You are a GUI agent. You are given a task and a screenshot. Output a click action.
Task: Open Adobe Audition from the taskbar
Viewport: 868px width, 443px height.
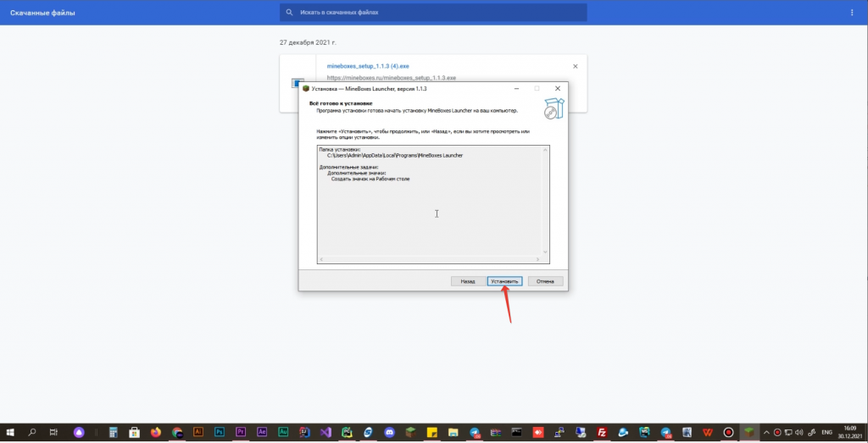point(283,432)
